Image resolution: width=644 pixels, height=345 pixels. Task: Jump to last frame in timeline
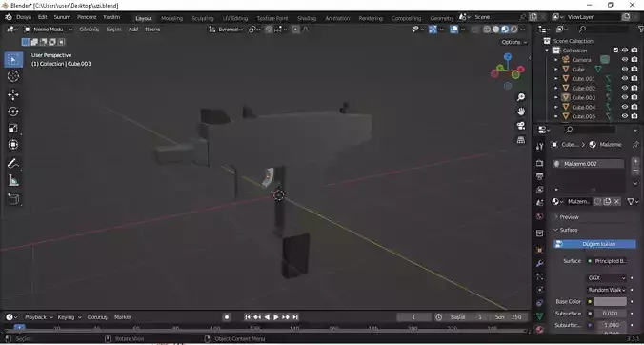(x=295, y=317)
